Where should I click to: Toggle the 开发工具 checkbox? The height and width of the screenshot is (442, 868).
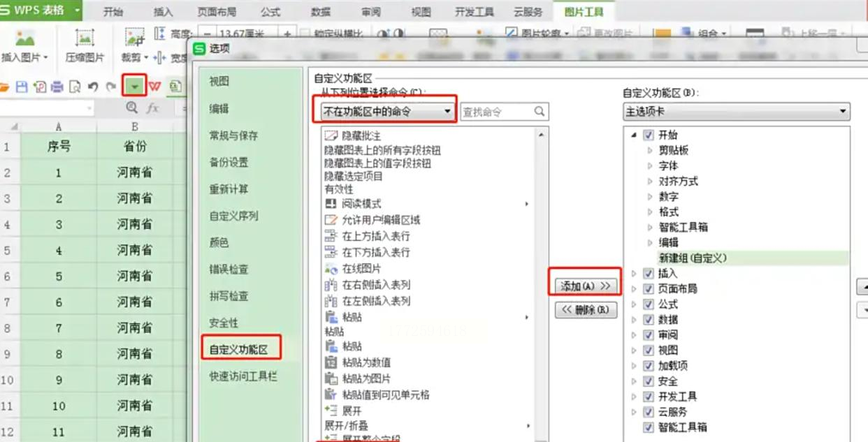point(648,396)
